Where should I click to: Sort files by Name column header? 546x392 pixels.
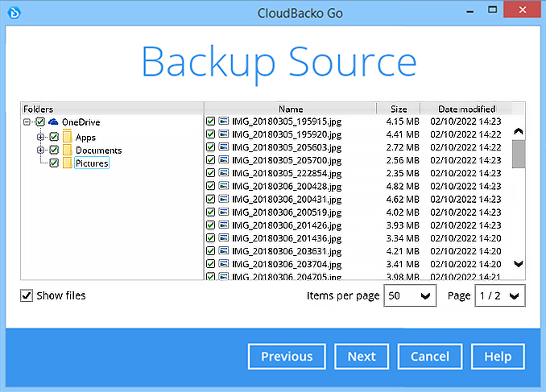[x=291, y=109]
